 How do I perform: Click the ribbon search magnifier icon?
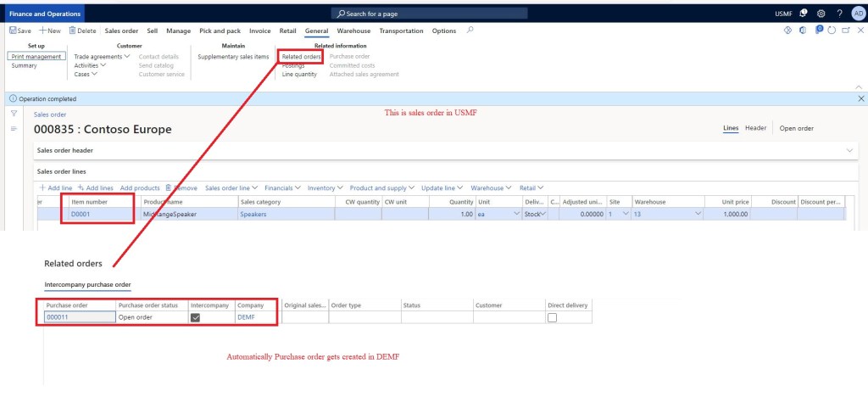click(470, 31)
